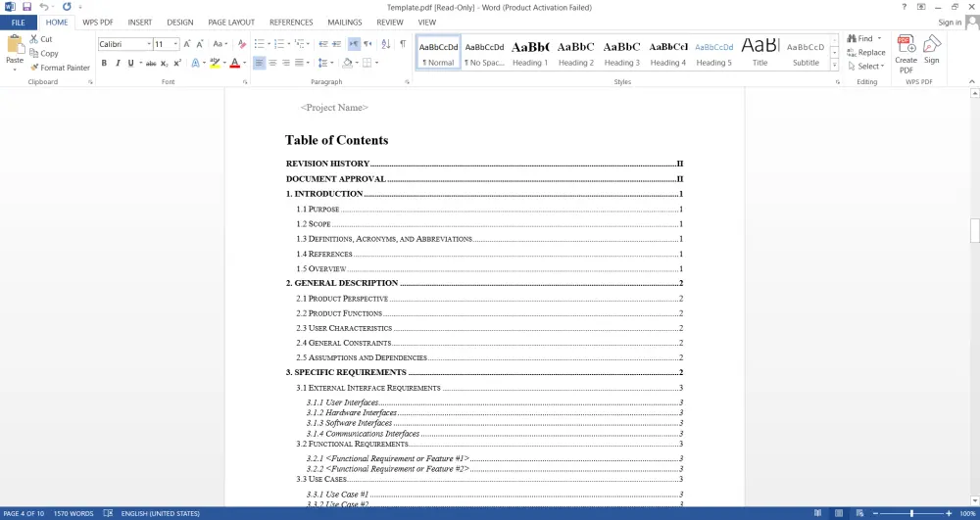Viewport: 980px width, 520px height.
Task: Open Word Help question mark icon
Action: point(904,7)
